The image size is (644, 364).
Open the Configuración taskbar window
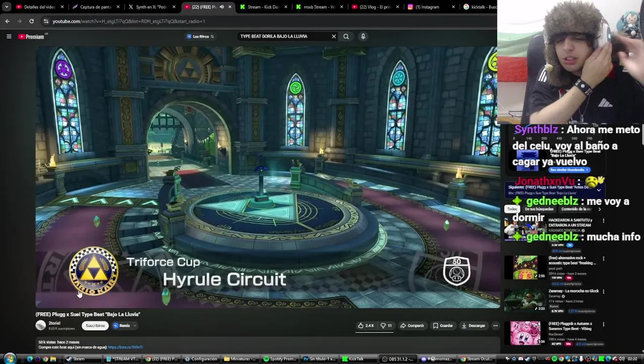pos(202,359)
